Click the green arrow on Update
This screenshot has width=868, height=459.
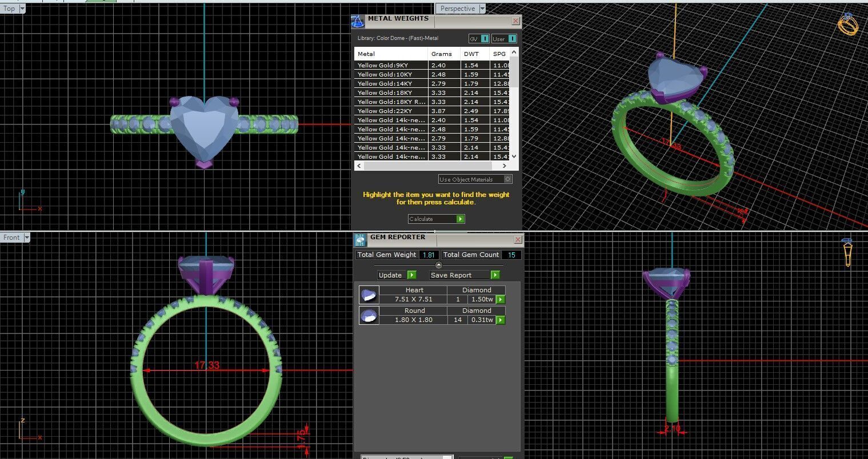(x=412, y=275)
